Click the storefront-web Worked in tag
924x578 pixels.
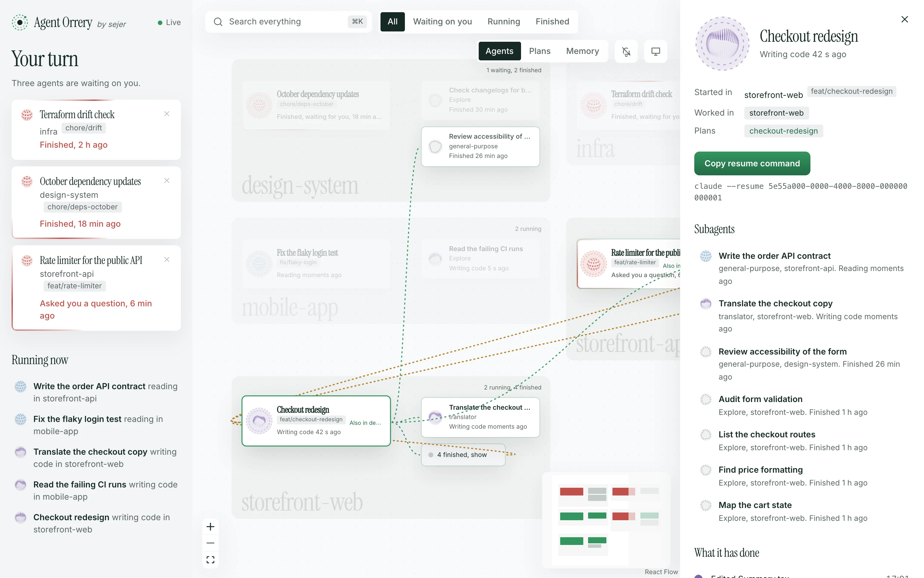coord(776,113)
